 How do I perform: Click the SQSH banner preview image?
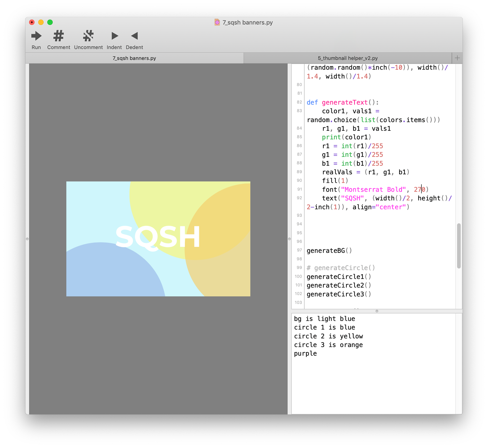[x=158, y=239]
